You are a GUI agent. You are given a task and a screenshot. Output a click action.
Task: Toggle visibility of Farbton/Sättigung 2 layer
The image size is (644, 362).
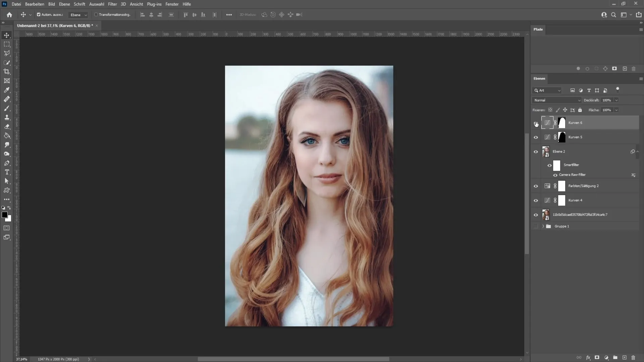pos(536,186)
